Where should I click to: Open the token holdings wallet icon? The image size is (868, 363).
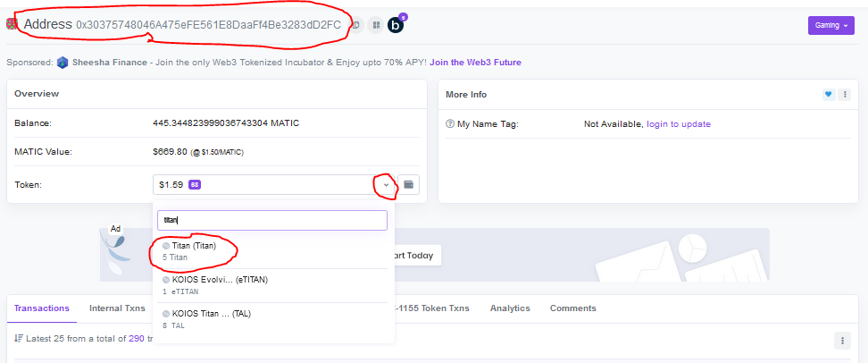coord(408,184)
